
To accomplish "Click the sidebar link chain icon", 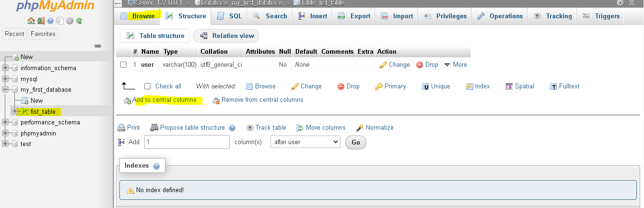I will [98, 46].
